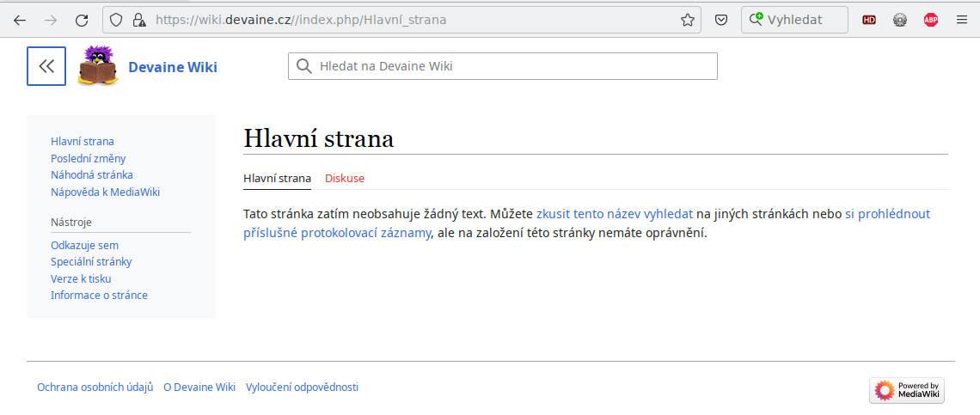Select the Hlavní strana page tab

pos(277,178)
